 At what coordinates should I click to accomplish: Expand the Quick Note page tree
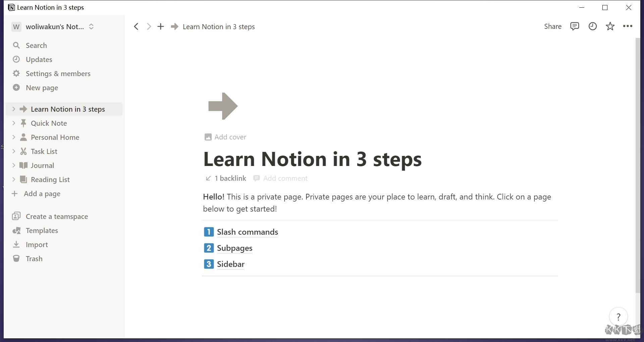point(14,123)
